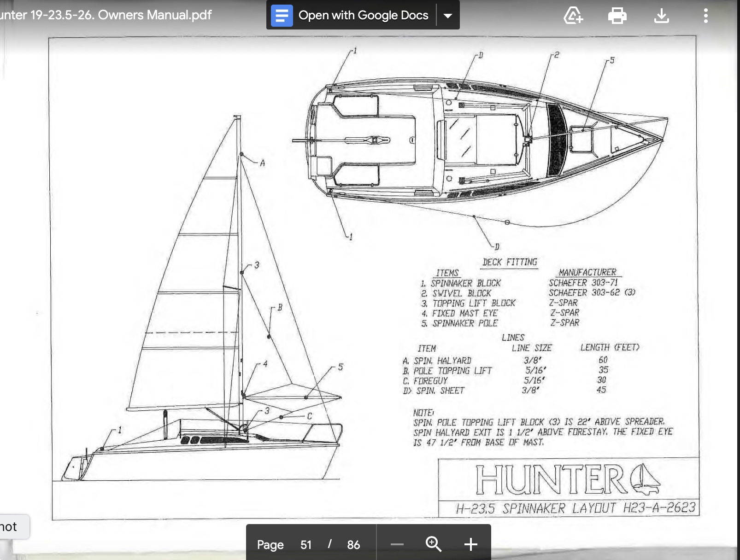Download the PDF file
This screenshot has width=740, height=560.
click(x=661, y=16)
